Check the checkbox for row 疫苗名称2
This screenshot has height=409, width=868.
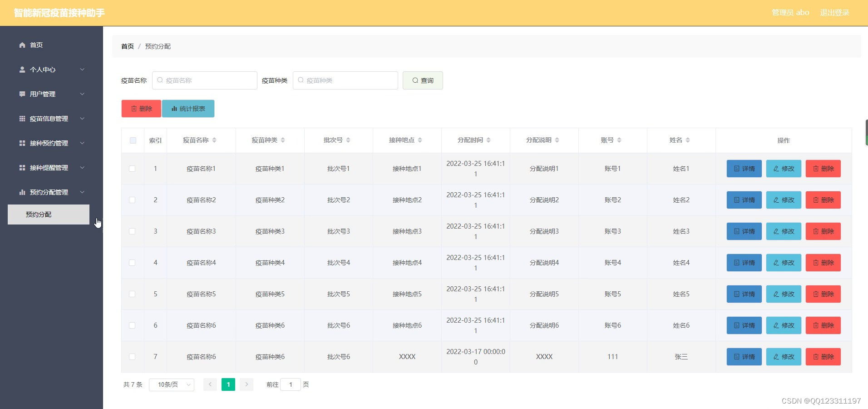click(x=132, y=200)
